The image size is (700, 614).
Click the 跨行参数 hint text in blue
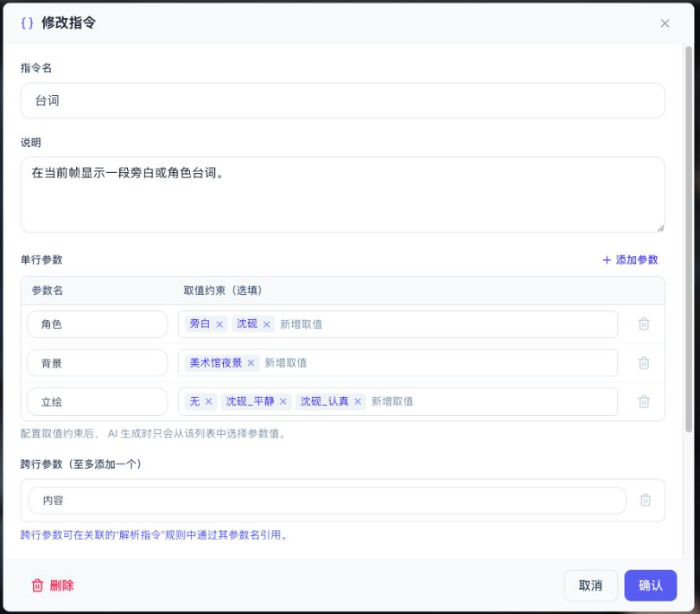[x=154, y=535]
